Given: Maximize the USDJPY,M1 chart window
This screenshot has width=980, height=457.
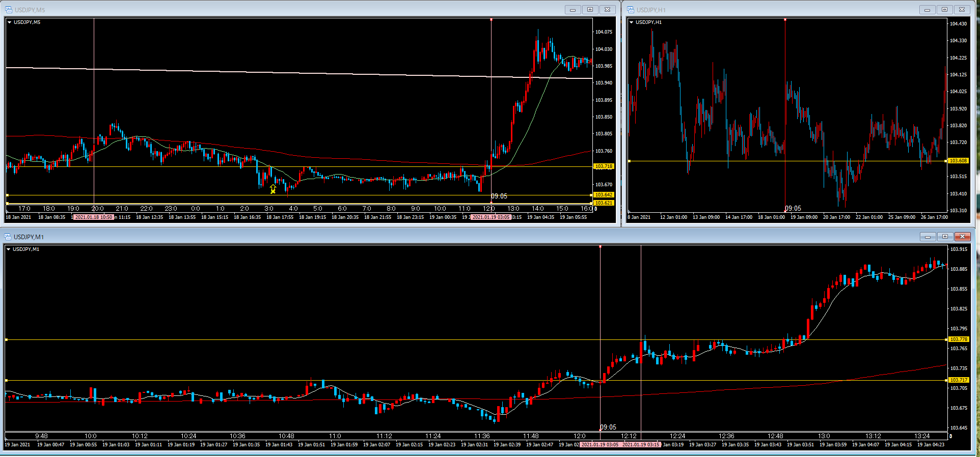Looking at the screenshot, I should pyautogui.click(x=945, y=237).
